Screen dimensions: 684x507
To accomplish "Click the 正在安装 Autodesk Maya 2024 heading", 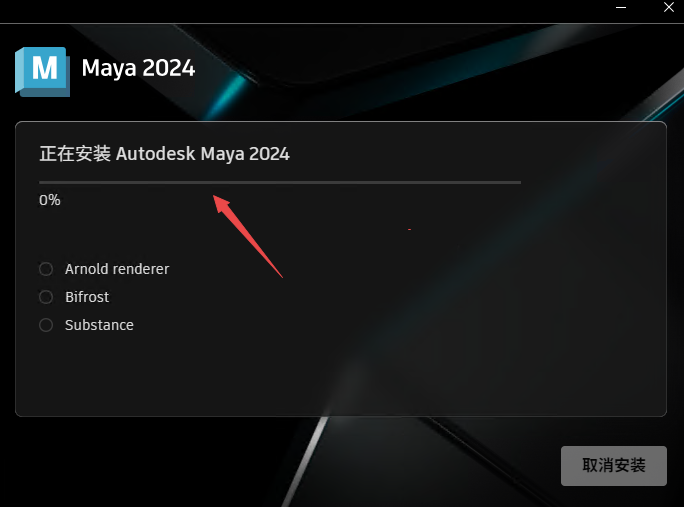I will 164,154.
